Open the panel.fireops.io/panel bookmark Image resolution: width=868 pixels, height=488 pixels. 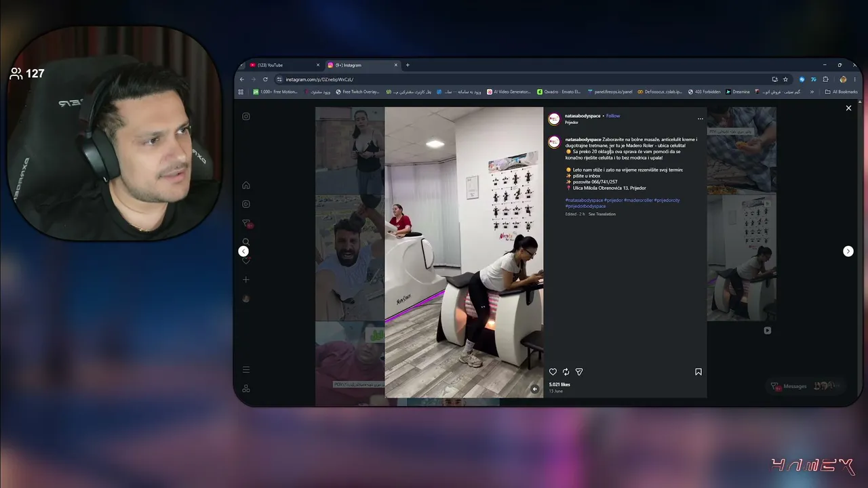[x=610, y=92]
